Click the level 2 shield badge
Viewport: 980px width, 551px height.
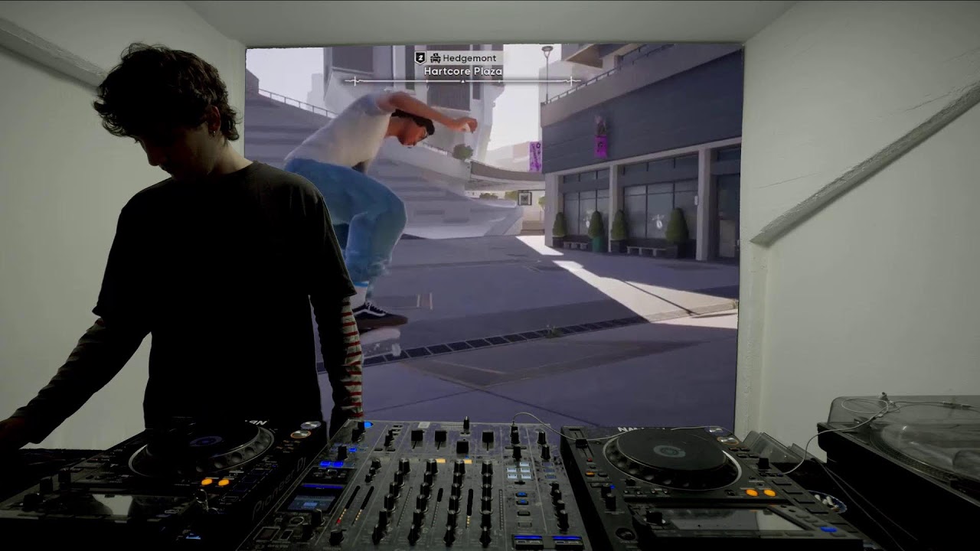coord(420,57)
